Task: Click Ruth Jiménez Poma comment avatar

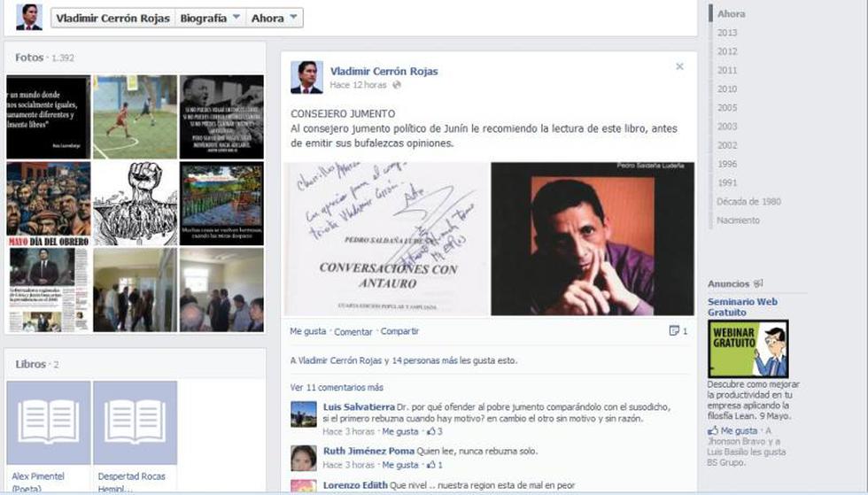Action: (303, 459)
